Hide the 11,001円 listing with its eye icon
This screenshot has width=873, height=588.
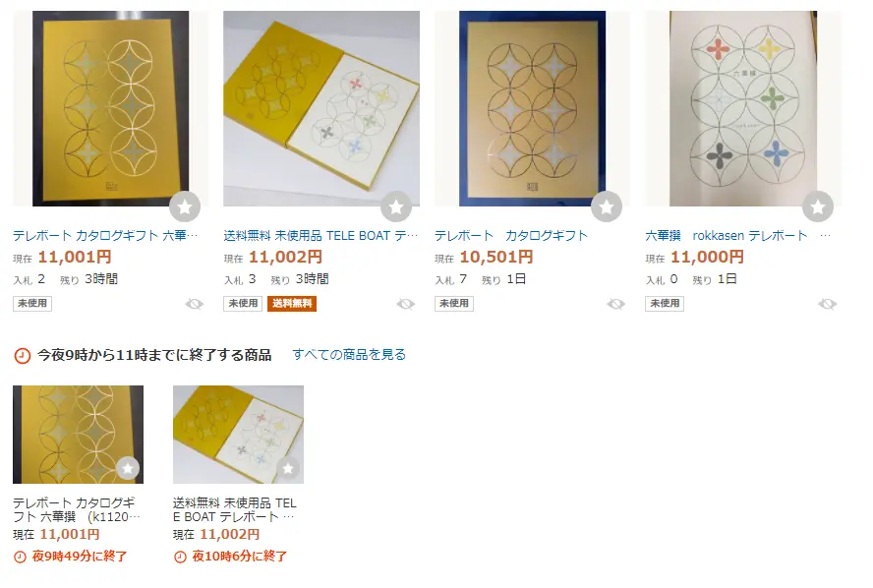[x=195, y=304]
